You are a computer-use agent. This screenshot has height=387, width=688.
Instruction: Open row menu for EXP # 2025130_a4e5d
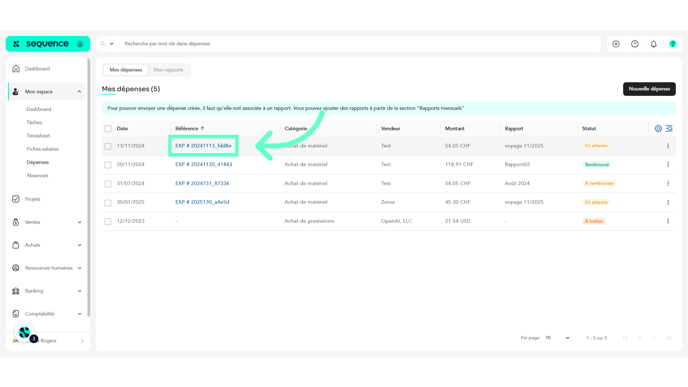click(x=668, y=202)
